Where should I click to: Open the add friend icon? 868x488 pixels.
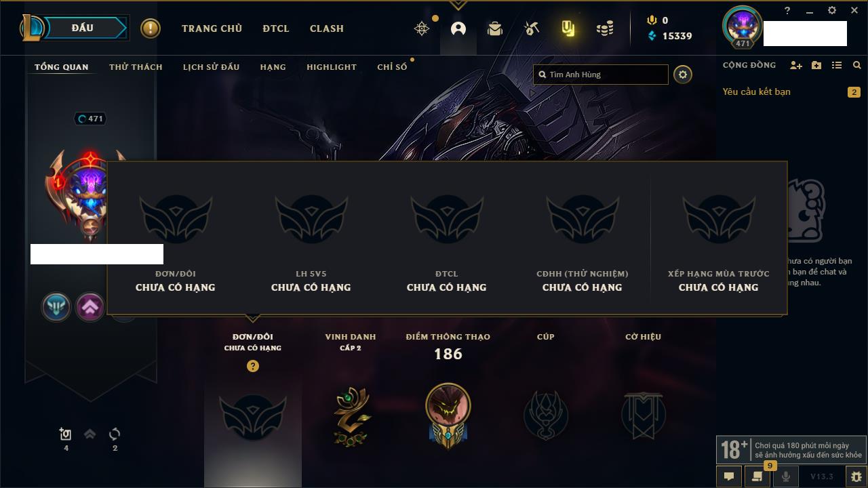tap(796, 65)
